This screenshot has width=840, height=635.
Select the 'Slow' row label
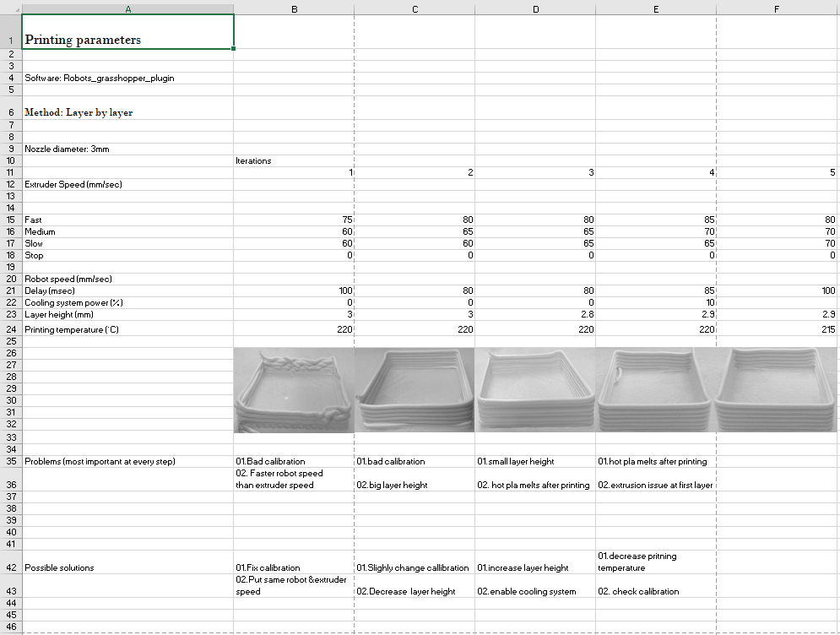click(x=127, y=243)
